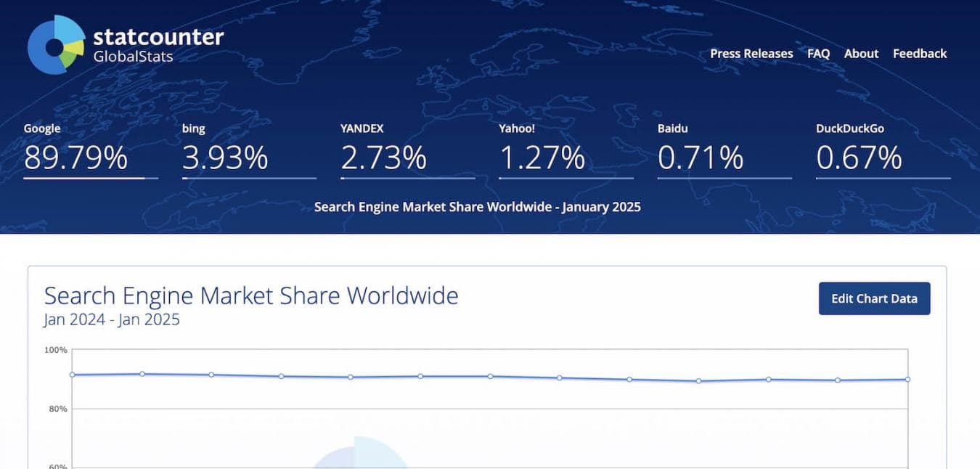This screenshot has height=469, width=980.
Task: Click the 100% y-axis label
Action: coord(56,350)
